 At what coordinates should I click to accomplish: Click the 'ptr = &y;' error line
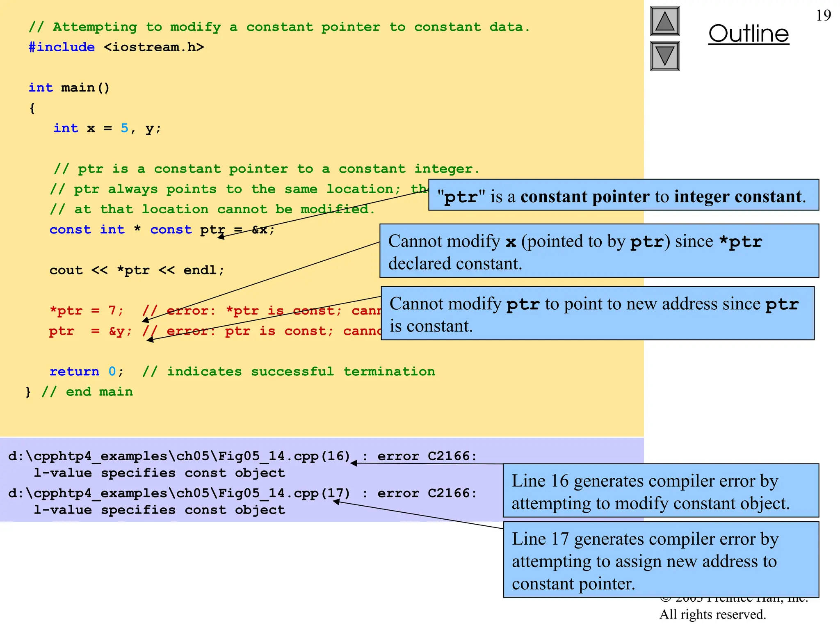pyautogui.click(x=215, y=331)
